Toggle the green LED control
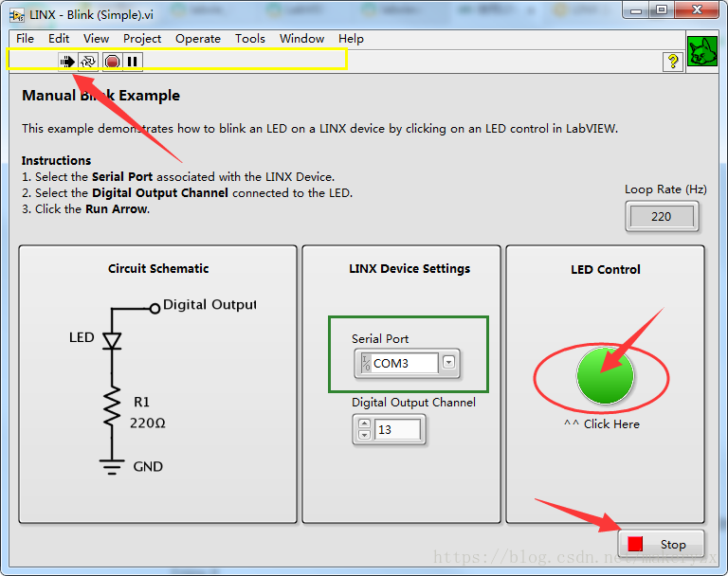The image size is (728, 576). coord(605,375)
